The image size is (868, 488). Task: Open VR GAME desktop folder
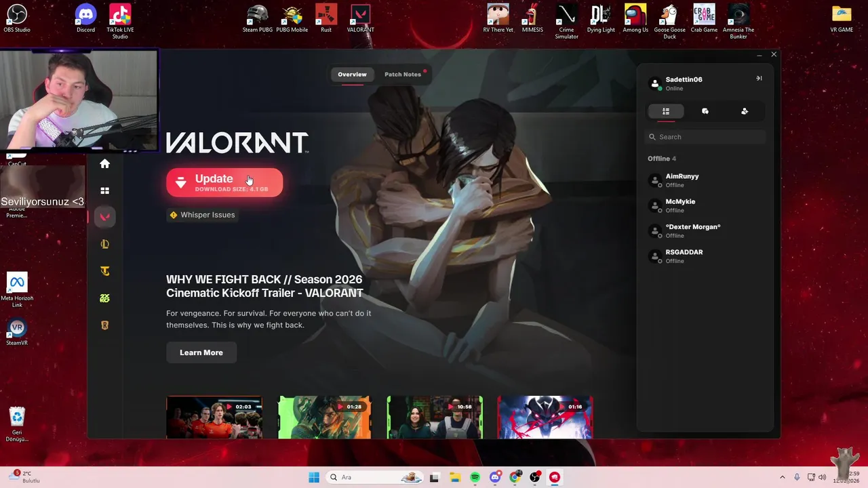tap(842, 18)
